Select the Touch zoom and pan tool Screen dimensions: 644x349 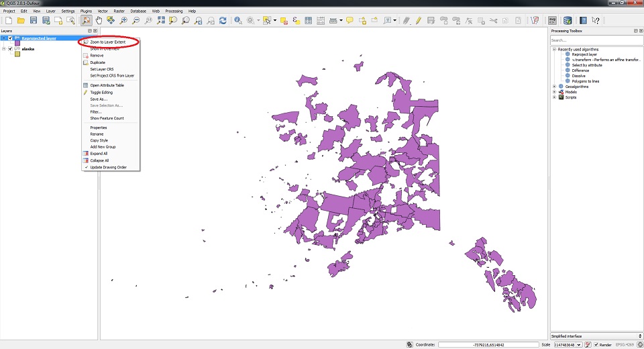pyautogui.click(x=87, y=20)
